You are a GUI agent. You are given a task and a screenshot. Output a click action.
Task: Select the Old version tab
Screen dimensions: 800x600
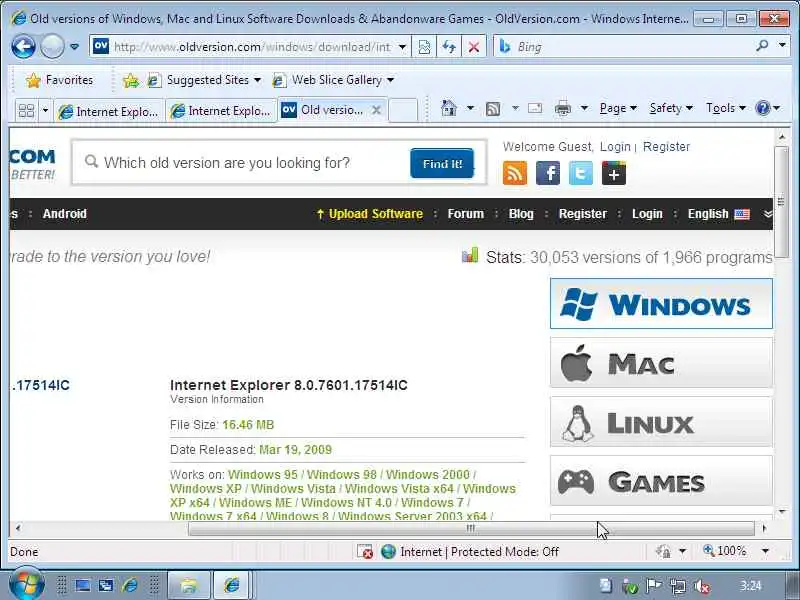[x=324, y=110]
